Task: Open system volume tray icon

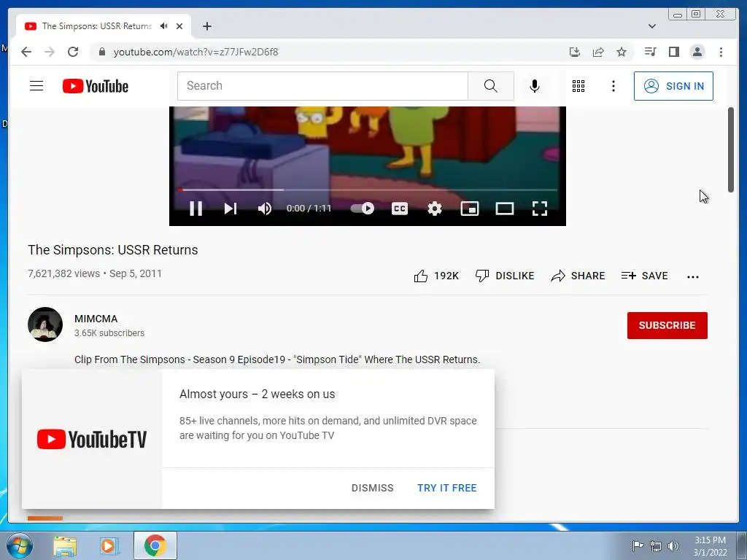Action: [x=673, y=546]
